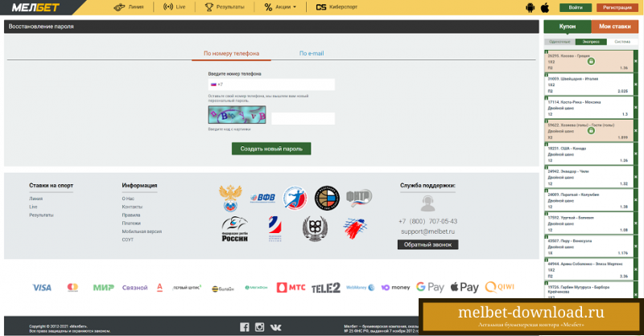Select the Система bet type
Screen dimensions: 644x336
tap(622, 42)
